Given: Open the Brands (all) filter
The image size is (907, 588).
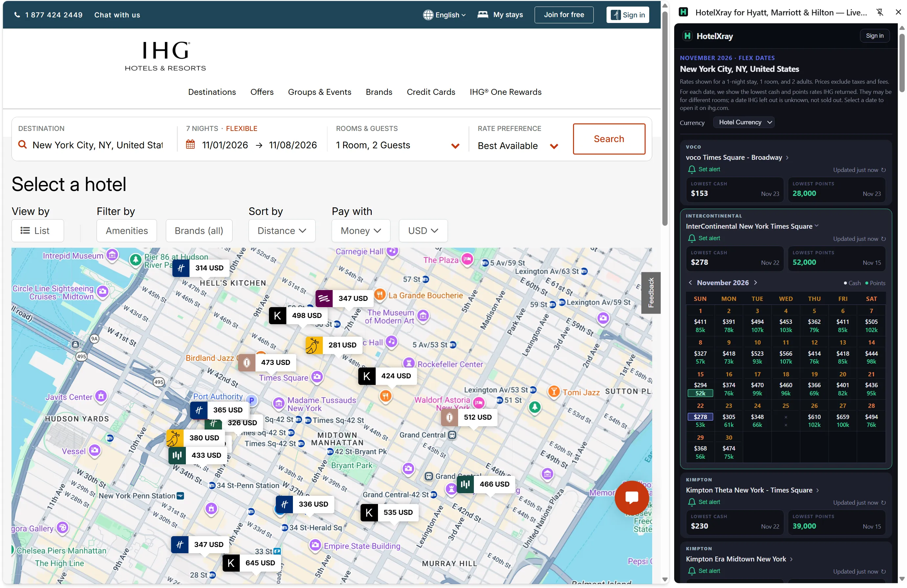Looking at the screenshot, I should 199,231.
